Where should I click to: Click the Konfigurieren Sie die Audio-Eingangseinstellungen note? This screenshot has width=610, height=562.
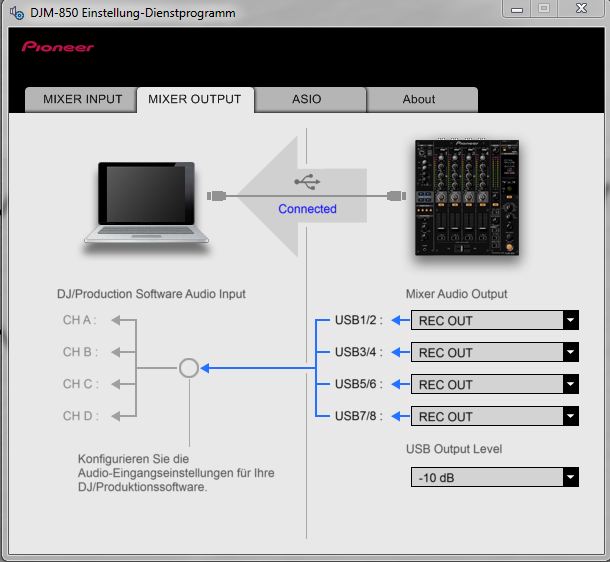click(x=176, y=473)
